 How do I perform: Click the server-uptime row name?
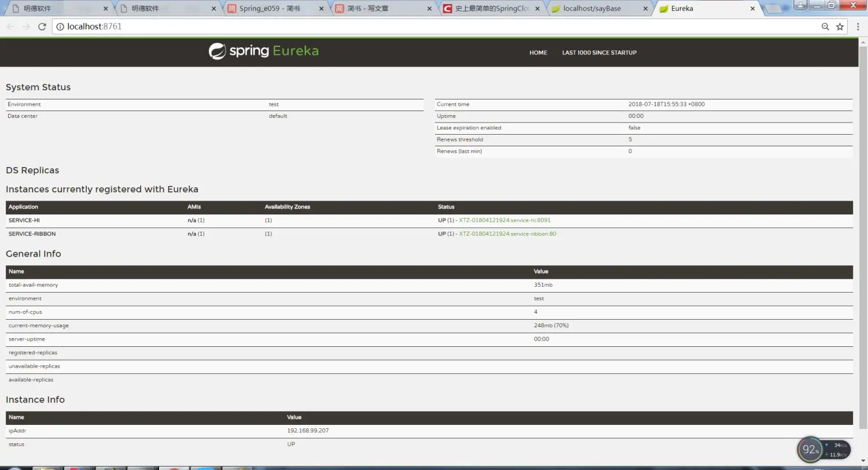pyautogui.click(x=27, y=339)
